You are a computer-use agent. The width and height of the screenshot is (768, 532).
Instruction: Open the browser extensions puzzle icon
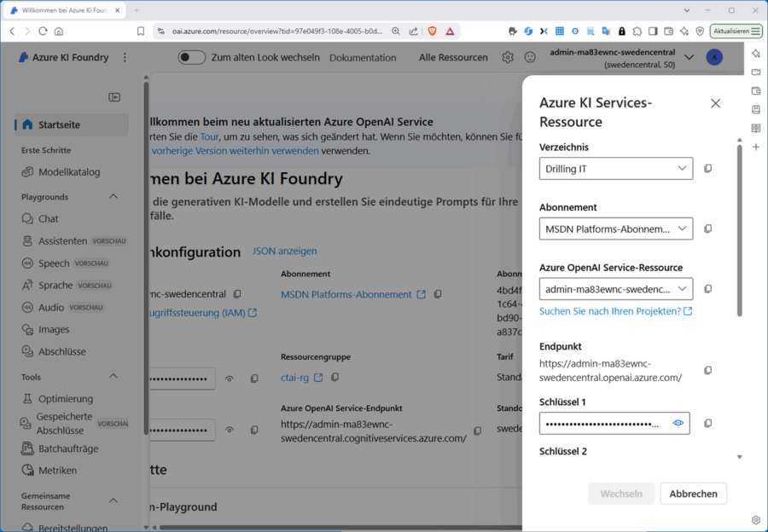click(x=637, y=31)
